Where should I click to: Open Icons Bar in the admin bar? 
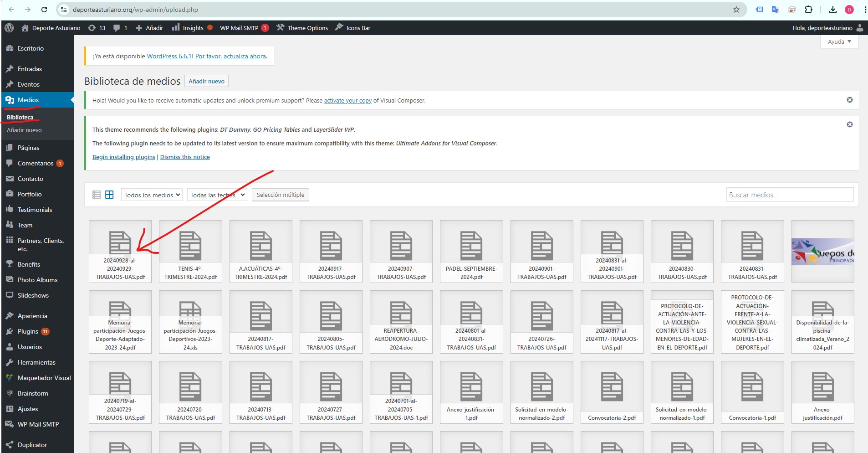[x=353, y=28]
